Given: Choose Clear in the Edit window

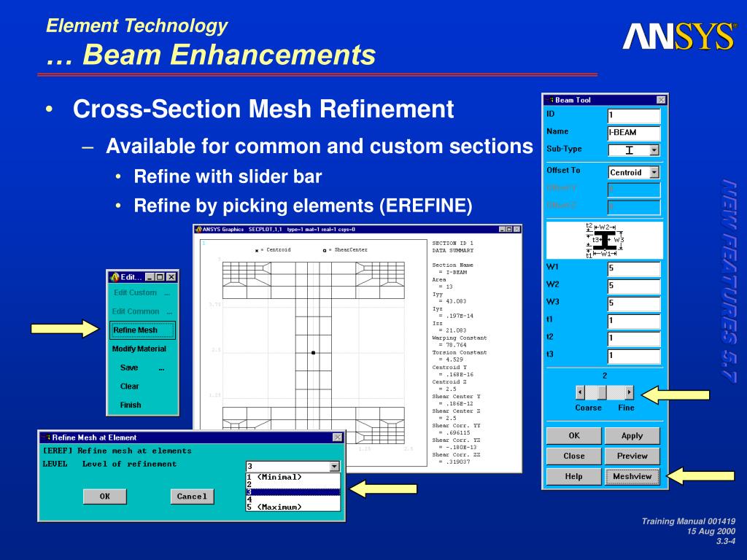Looking at the screenshot, I should pos(130,386).
